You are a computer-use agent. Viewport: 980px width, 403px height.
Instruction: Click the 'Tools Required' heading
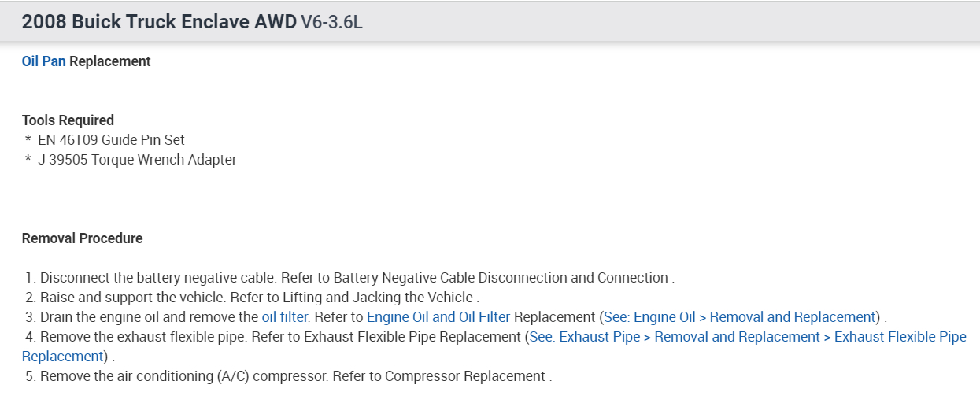[x=68, y=120]
